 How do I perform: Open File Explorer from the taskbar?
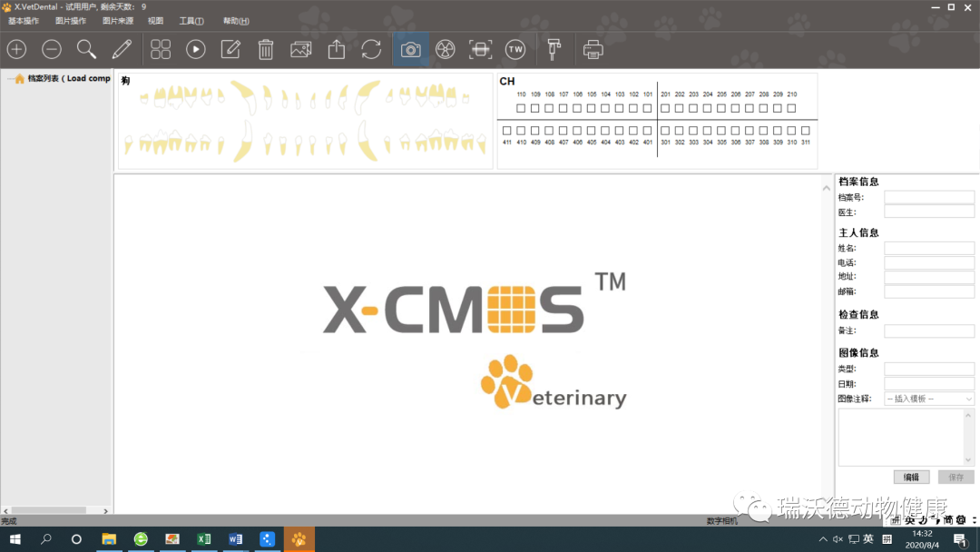[109, 539]
